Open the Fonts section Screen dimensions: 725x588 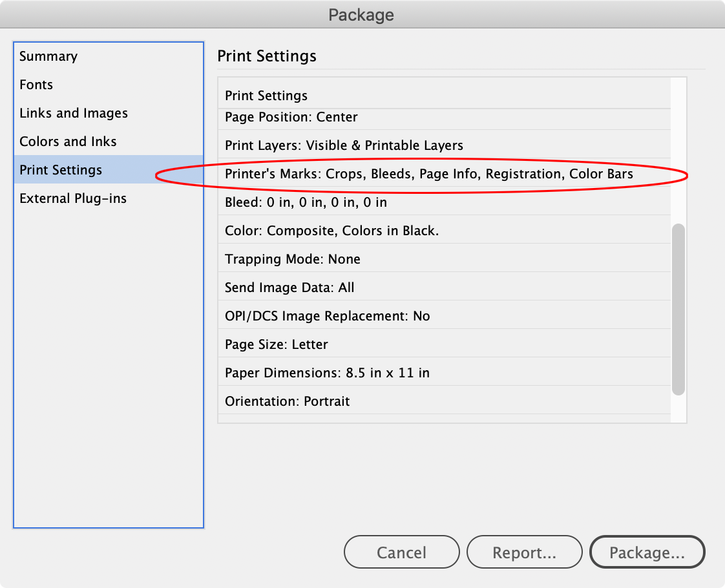click(36, 85)
